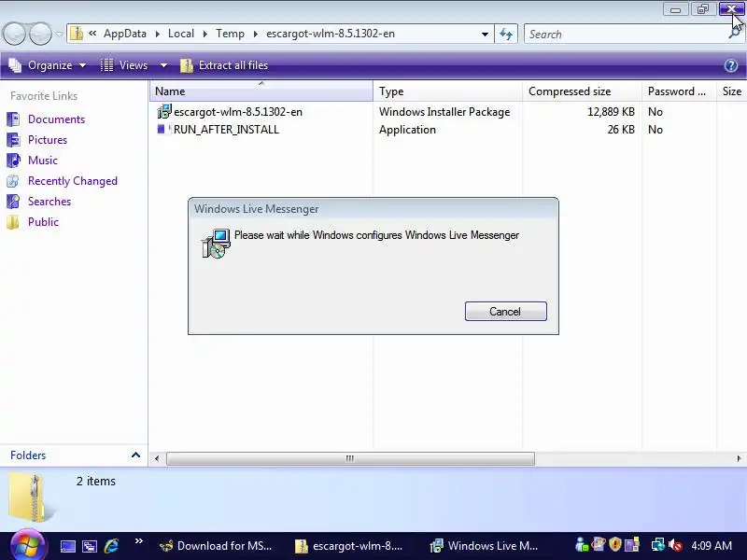Click the Refresh button next to address bar

[506, 34]
